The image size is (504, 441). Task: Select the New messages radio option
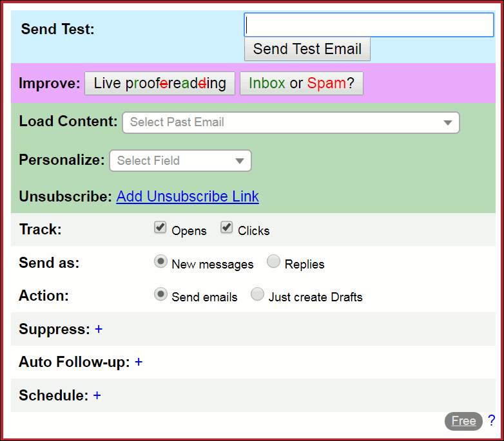pyautogui.click(x=160, y=261)
